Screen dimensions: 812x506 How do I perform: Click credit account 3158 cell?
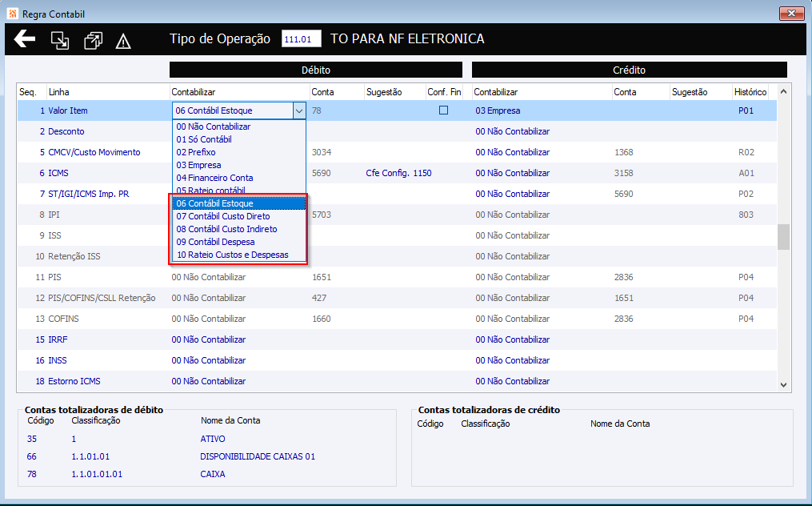pyautogui.click(x=623, y=173)
